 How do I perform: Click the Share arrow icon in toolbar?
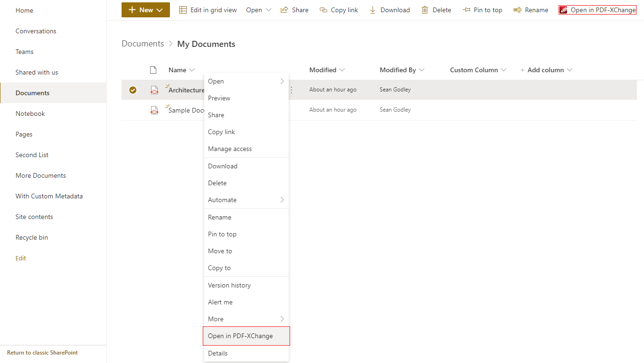click(284, 10)
